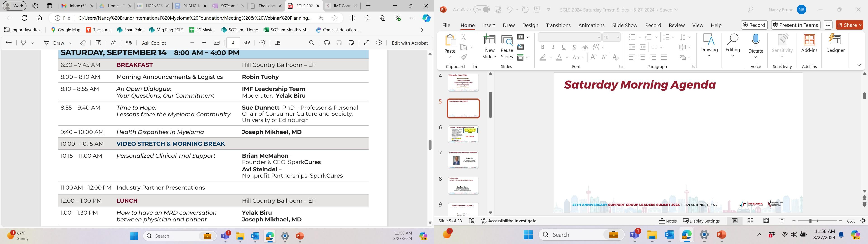The width and height of the screenshot is (868, 244).
Task: Apply Underline formatting in PowerPoint ribbon
Action: click(x=564, y=47)
